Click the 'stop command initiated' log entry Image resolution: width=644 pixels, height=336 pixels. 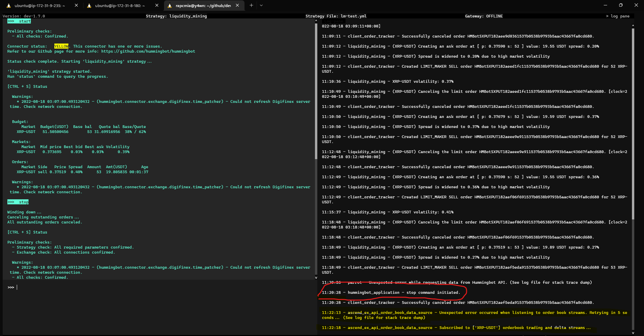click(x=391, y=292)
